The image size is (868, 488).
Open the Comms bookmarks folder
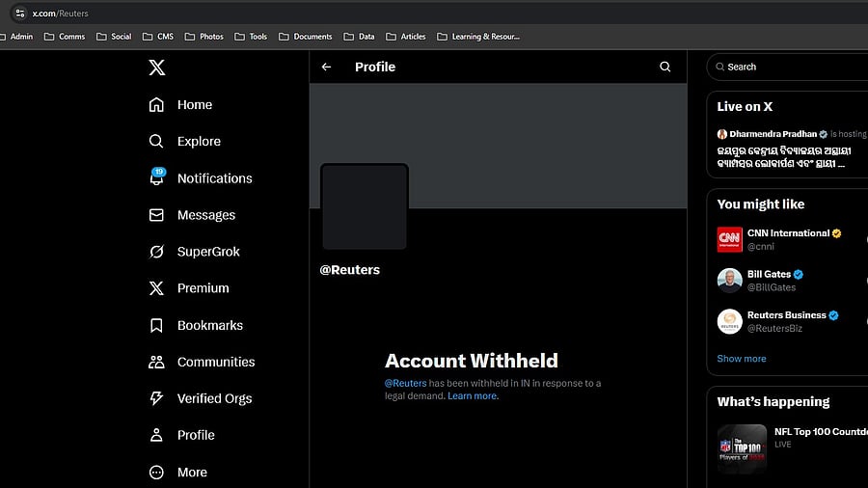tap(65, 37)
